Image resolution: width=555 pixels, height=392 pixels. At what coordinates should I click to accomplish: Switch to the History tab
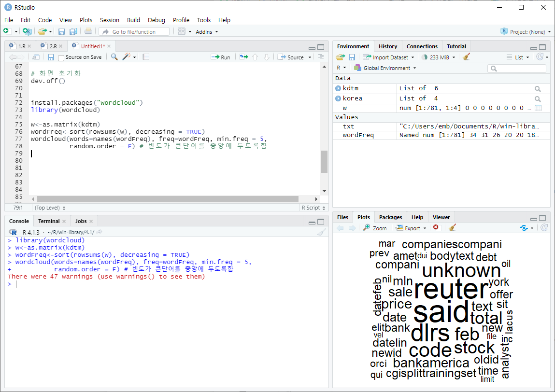[387, 46]
